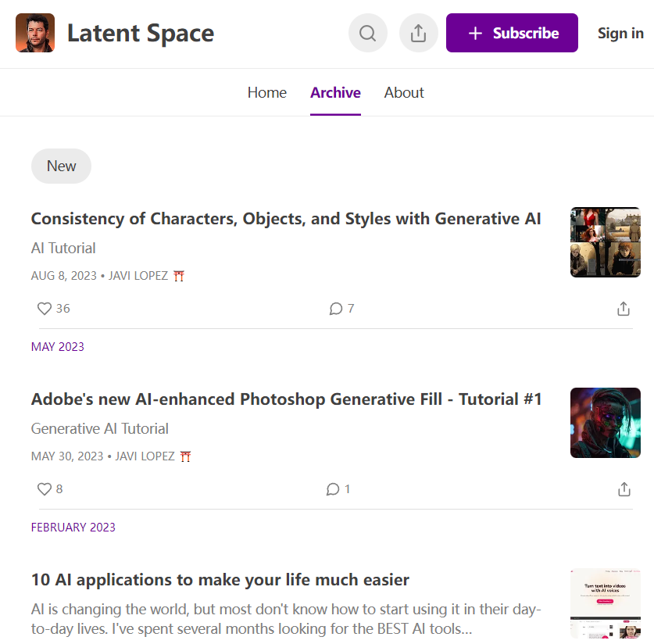The image size is (654, 644).
Task: Like the Photoshop Generative Fill post
Action: pos(45,489)
